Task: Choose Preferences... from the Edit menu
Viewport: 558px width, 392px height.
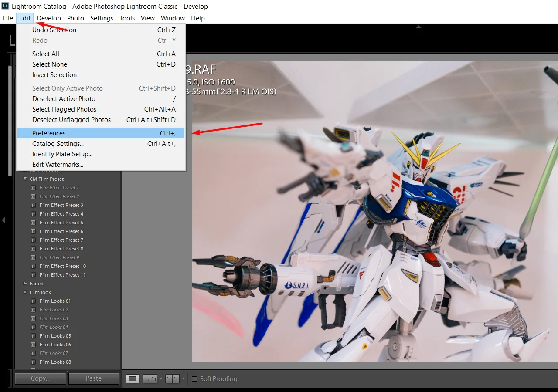Action: (101, 133)
